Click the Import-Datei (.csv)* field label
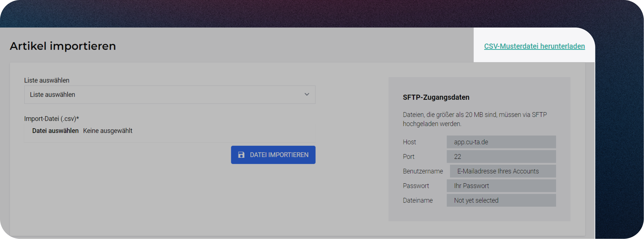This screenshot has height=239, width=644. point(51,119)
